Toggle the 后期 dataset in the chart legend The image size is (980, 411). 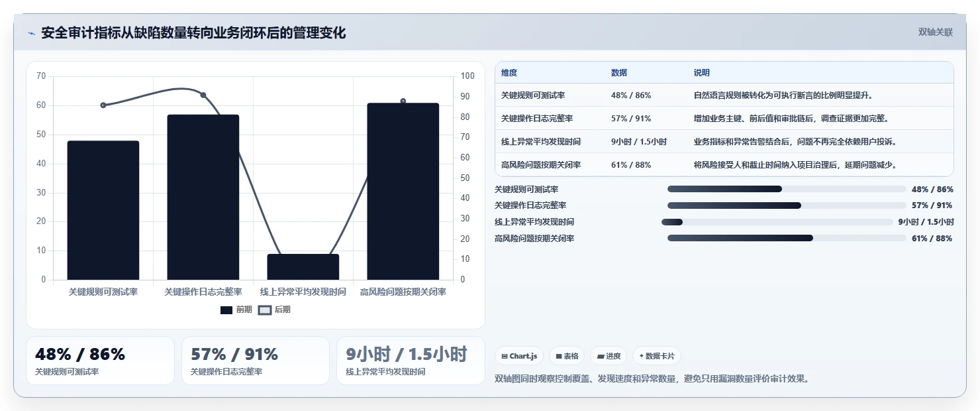[274, 310]
